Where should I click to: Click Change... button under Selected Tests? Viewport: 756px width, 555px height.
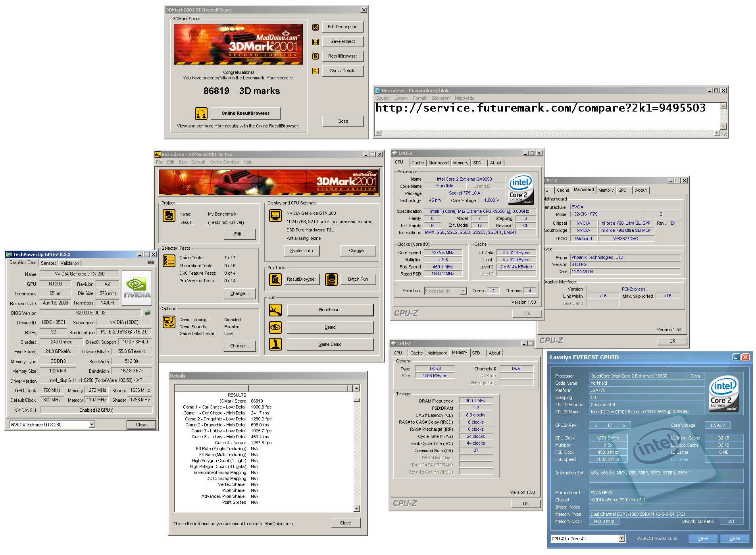[239, 294]
